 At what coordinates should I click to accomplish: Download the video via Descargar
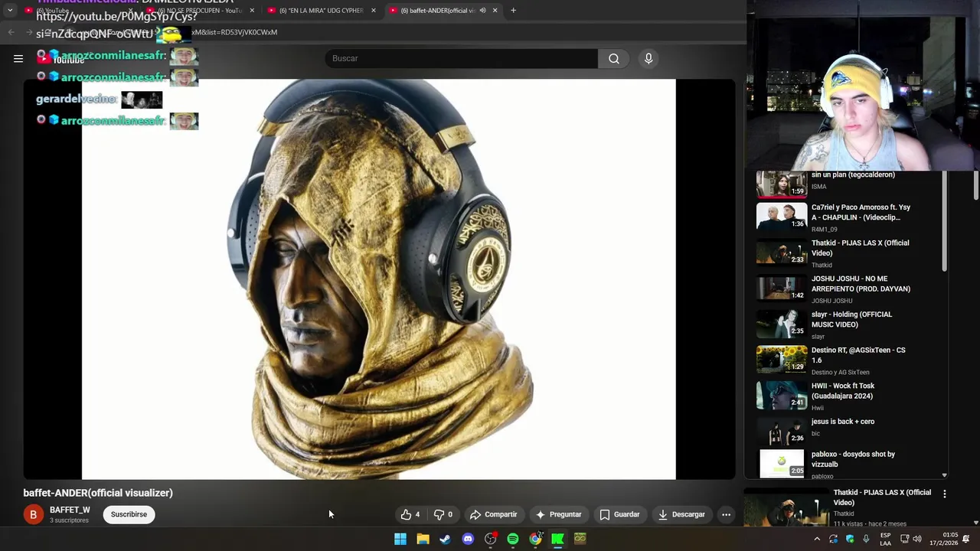coord(681,514)
